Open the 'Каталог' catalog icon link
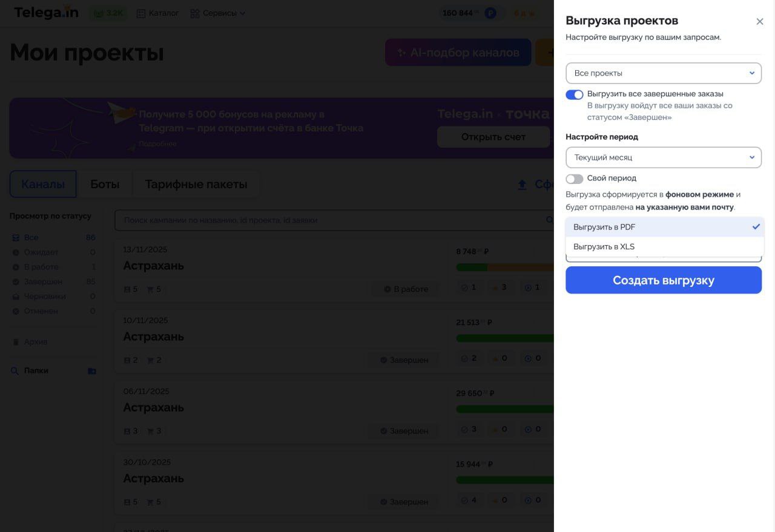 (x=141, y=13)
